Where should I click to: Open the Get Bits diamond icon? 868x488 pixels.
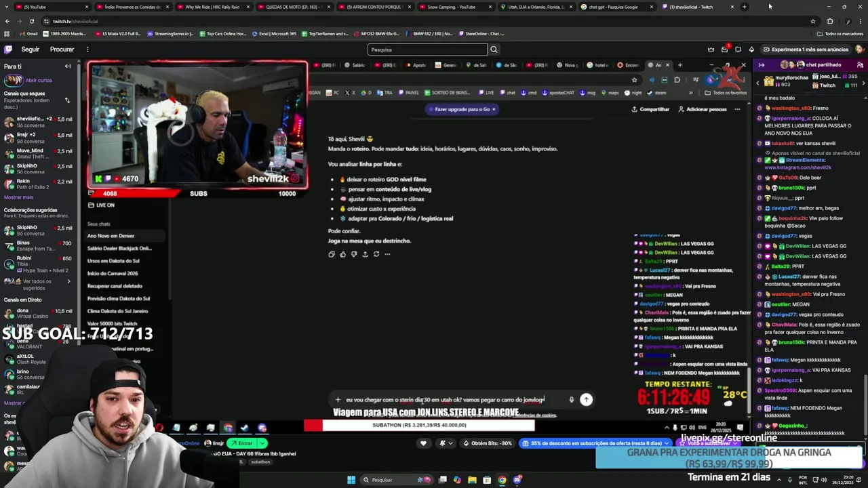(751, 49)
